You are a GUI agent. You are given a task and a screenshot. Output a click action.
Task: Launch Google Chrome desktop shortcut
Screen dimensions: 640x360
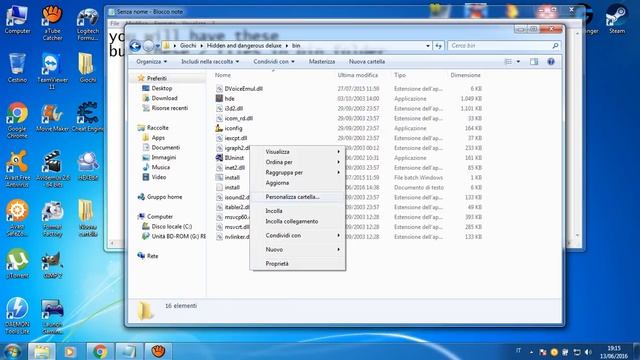17,120
